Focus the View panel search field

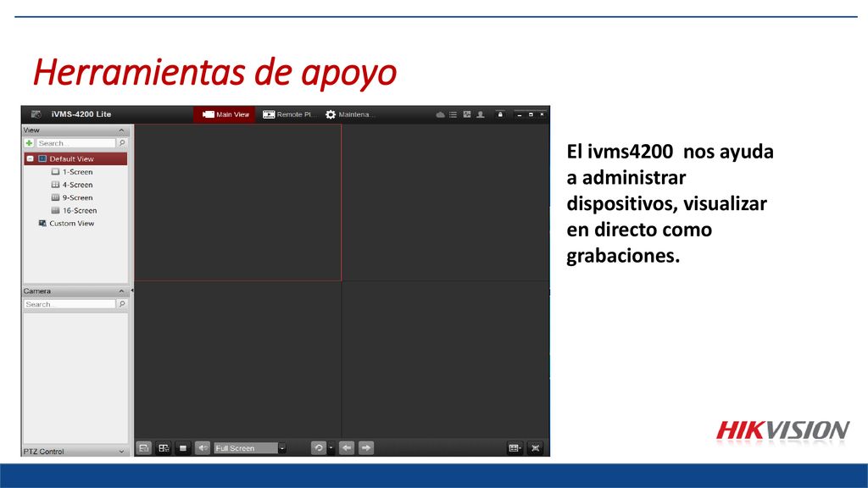click(x=75, y=142)
